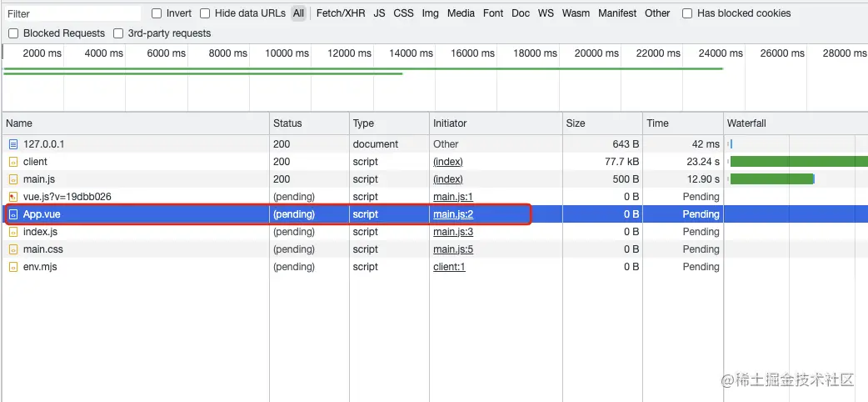Open the client:1 initiator link

pyautogui.click(x=449, y=267)
